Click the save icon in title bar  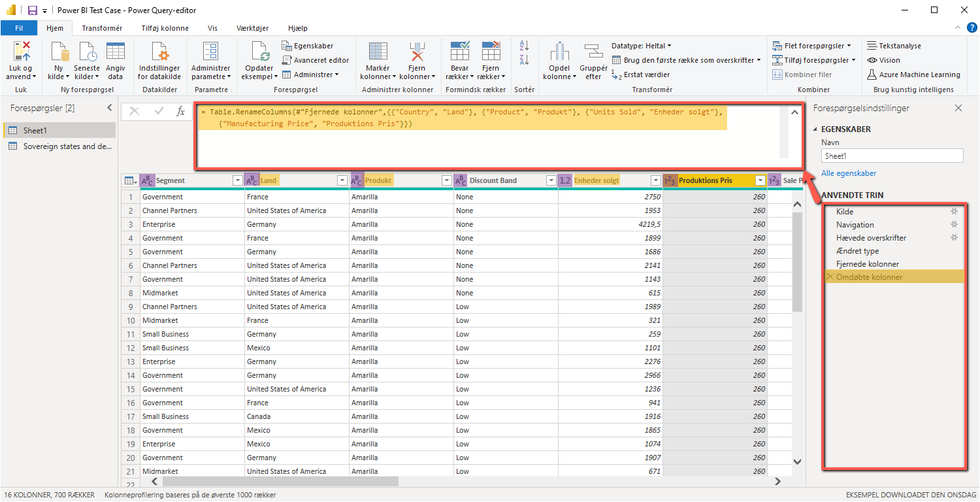click(x=32, y=10)
